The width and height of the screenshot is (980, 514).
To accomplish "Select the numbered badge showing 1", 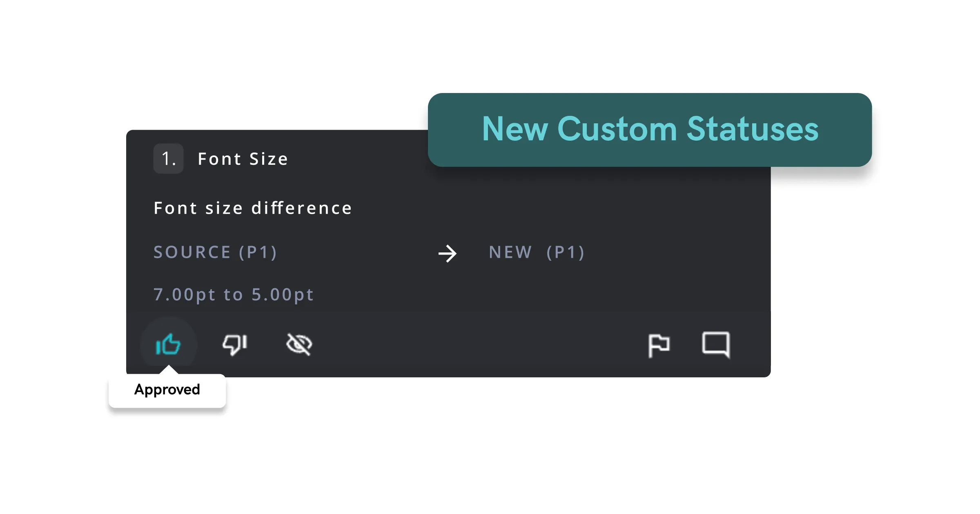I will pos(168,158).
